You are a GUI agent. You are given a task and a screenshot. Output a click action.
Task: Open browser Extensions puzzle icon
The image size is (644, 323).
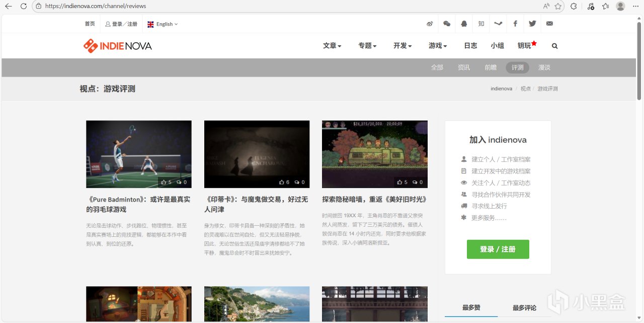(574, 6)
